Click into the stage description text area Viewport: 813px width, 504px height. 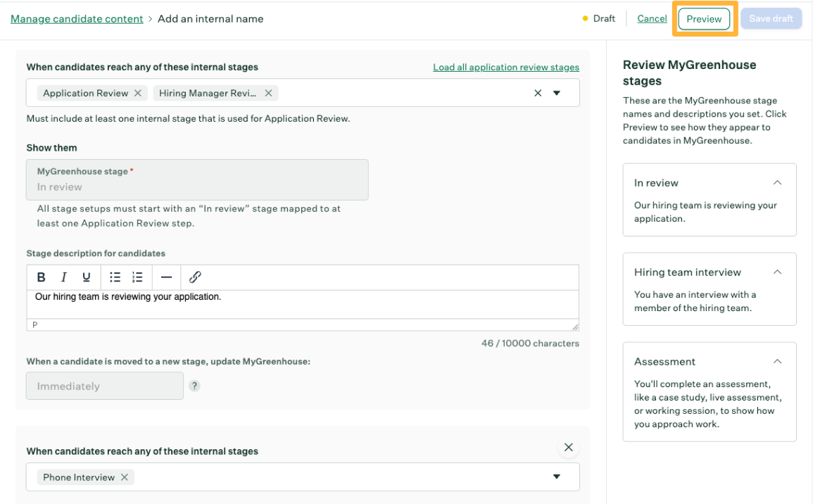tap(303, 304)
